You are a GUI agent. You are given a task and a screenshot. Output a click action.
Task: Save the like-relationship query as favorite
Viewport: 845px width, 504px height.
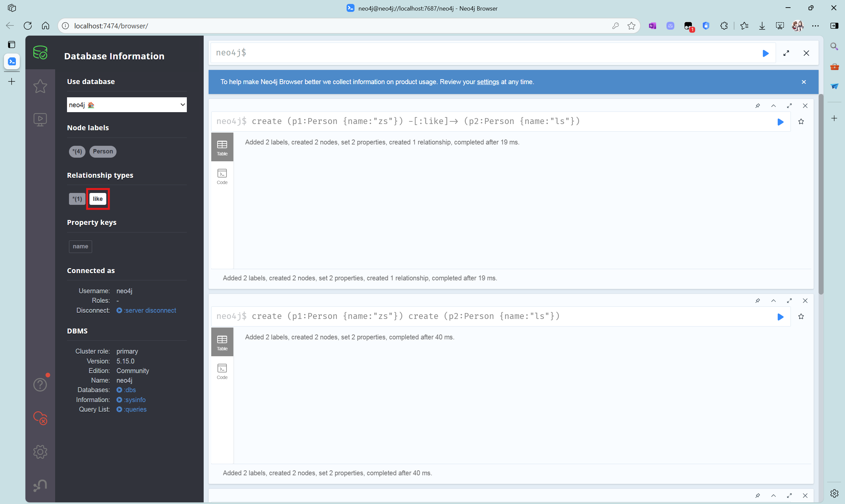pos(801,122)
